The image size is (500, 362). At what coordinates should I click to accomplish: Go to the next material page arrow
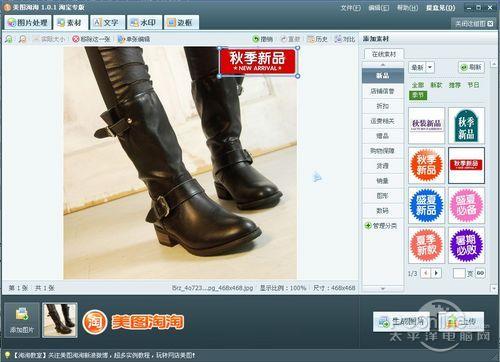coord(436,273)
